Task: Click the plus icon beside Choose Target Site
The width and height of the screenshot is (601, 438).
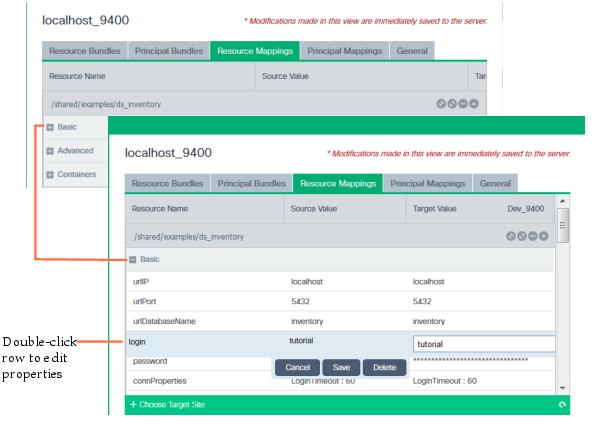Action: 133,404
